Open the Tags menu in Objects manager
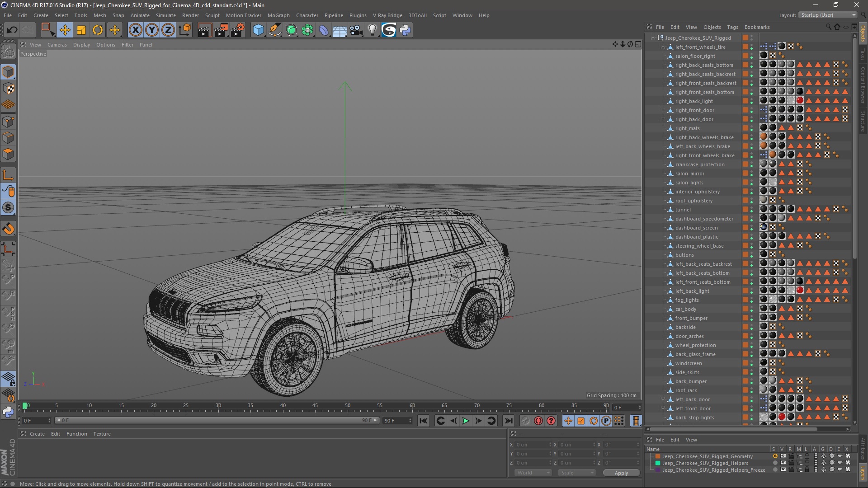 tap(732, 27)
